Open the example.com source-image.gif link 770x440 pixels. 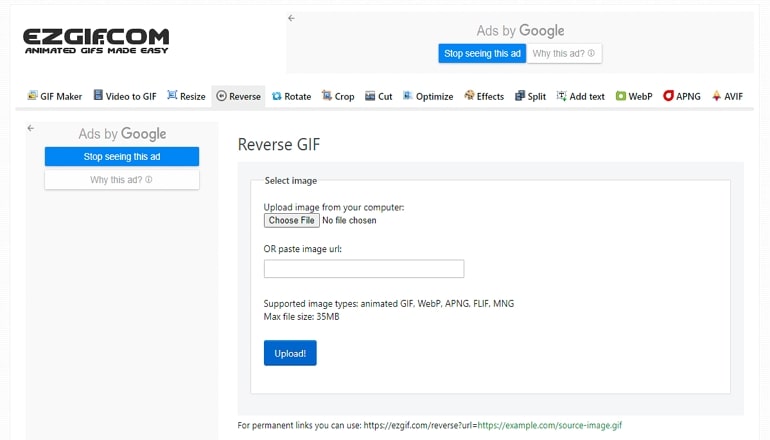click(550, 425)
